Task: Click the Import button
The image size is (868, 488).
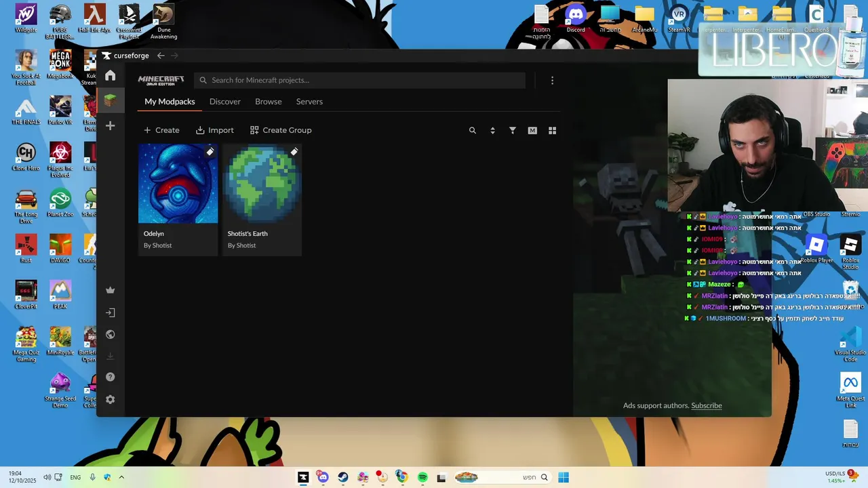Action: click(214, 130)
